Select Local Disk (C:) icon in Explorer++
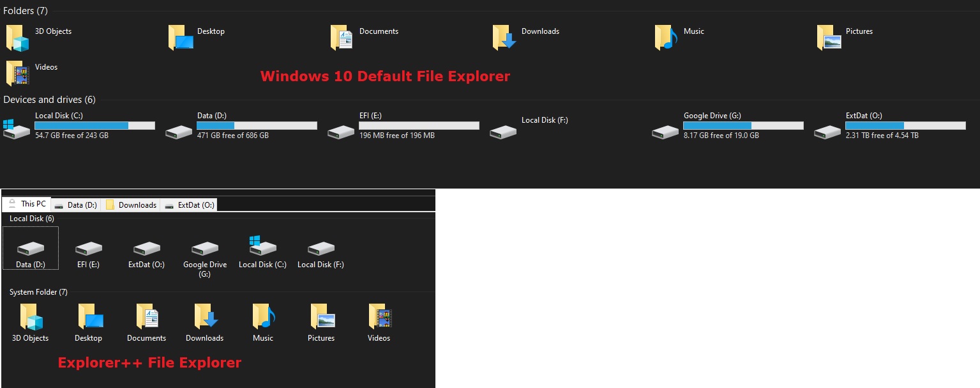 (263, 245)
